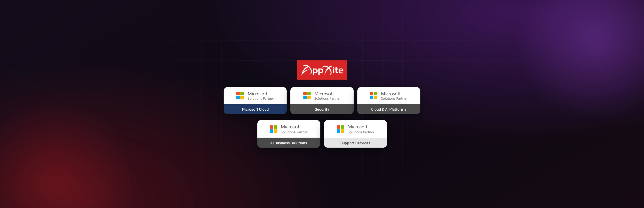Image resolution: width=644 pixels, height=208 pixels.
Task: Click 'Microsoft' wordmark on Support Services badge
Action: 358,127
